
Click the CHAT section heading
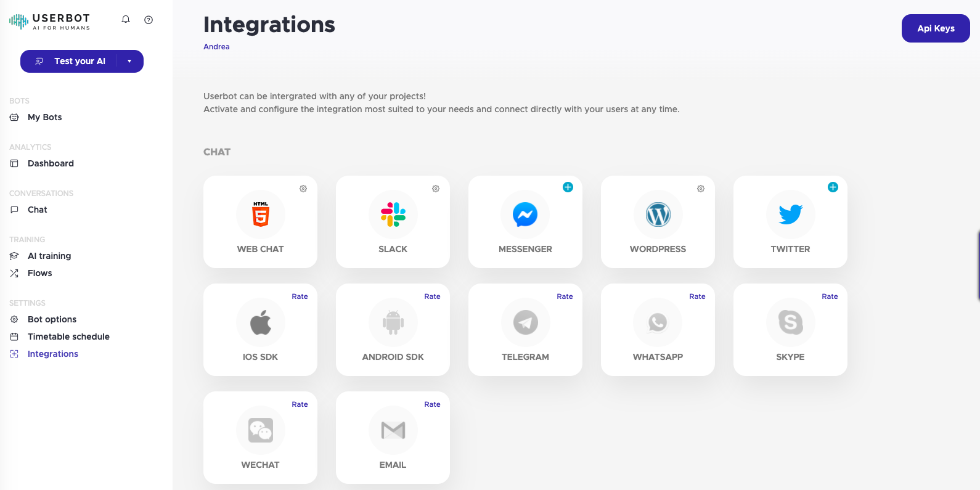[217, 152]
